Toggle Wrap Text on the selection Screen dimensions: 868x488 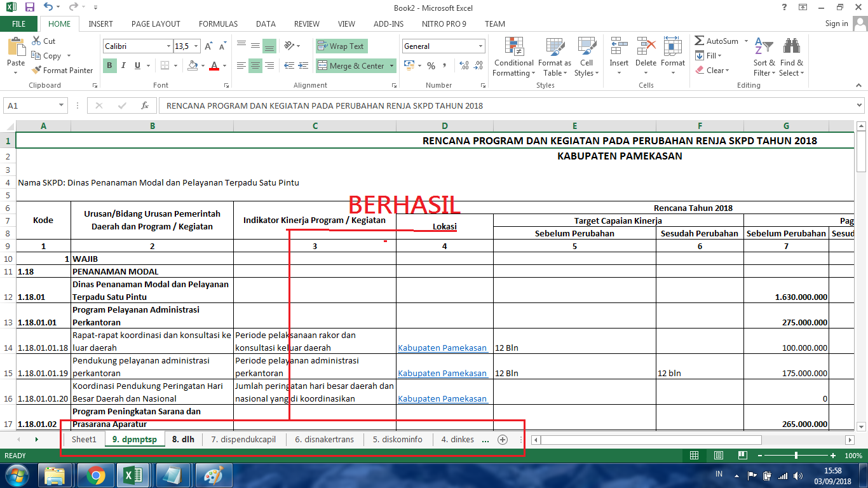pos(341,46)
